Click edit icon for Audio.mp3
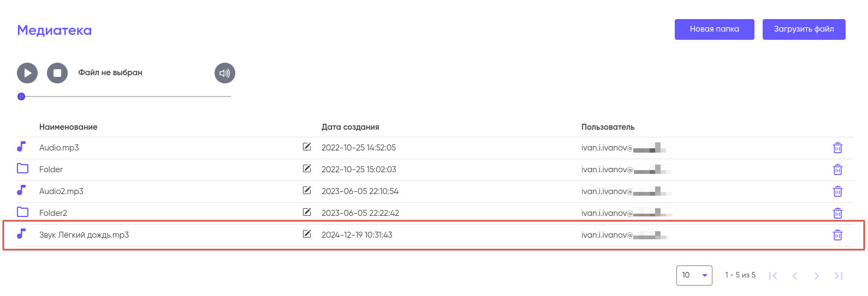 [307, 147]
